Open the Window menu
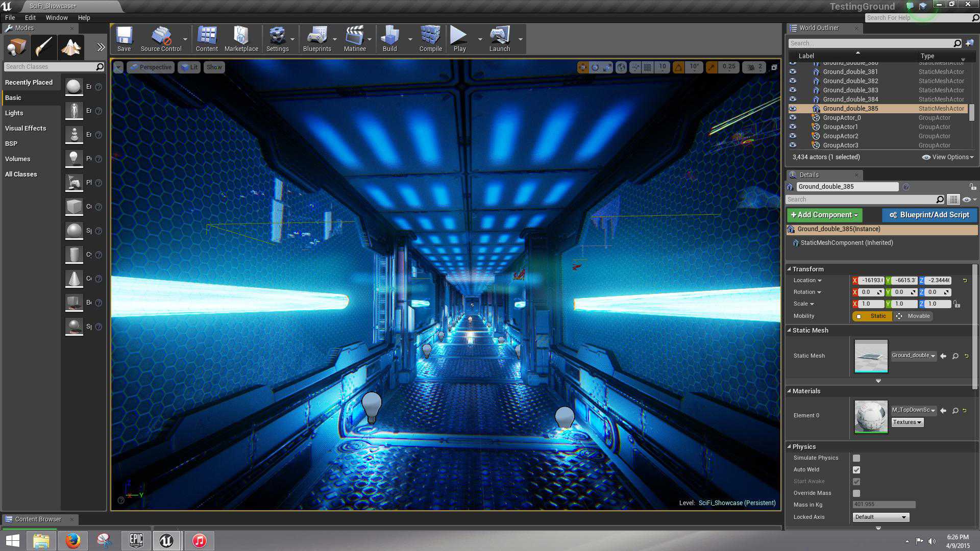The width and height of the screenshot is (980, 551). [57, 17]
